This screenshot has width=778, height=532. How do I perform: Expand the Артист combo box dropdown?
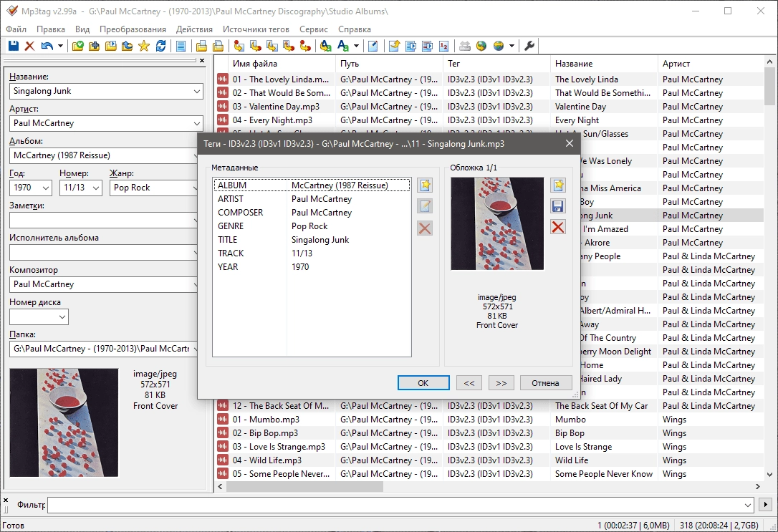[196, 123]
